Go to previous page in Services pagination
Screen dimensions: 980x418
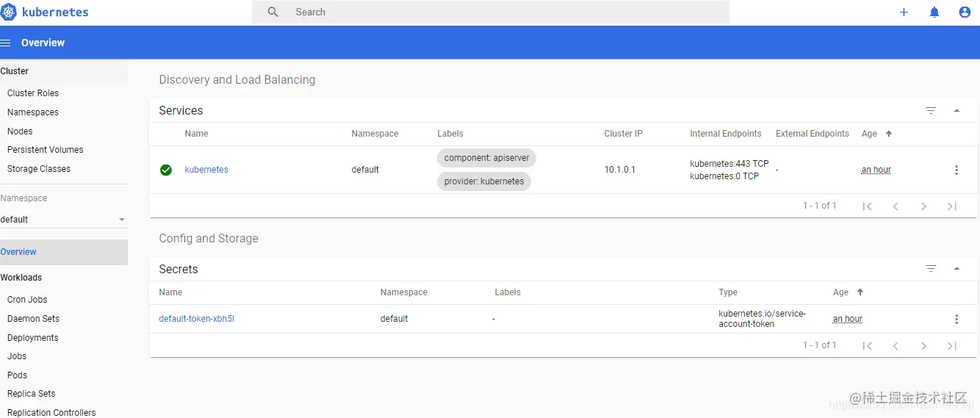click(896, 206)
